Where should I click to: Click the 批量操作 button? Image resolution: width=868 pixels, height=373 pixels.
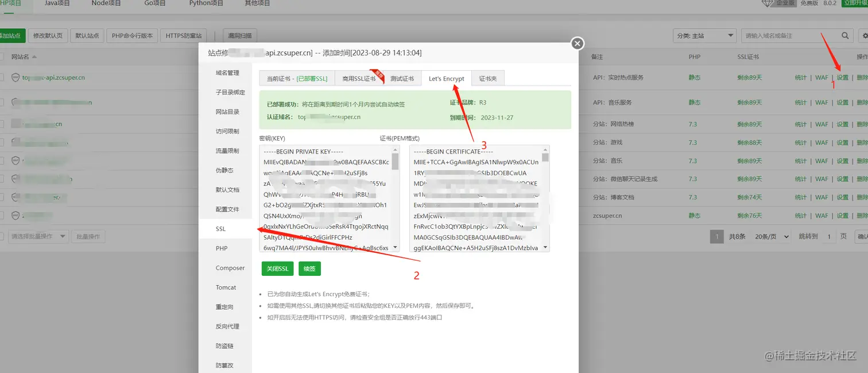click(88, 236)
